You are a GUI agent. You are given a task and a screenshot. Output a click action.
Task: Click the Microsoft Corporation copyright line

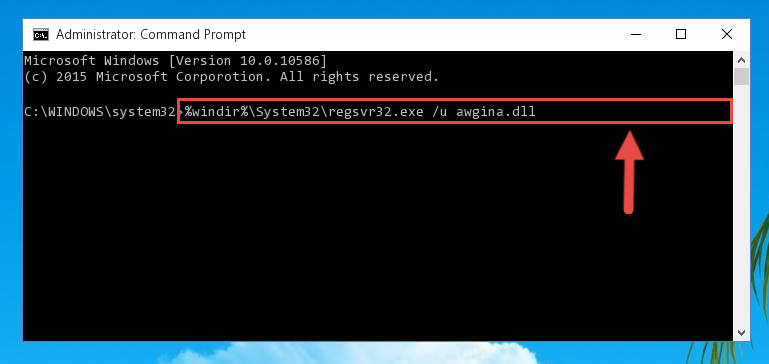(231, 77)
